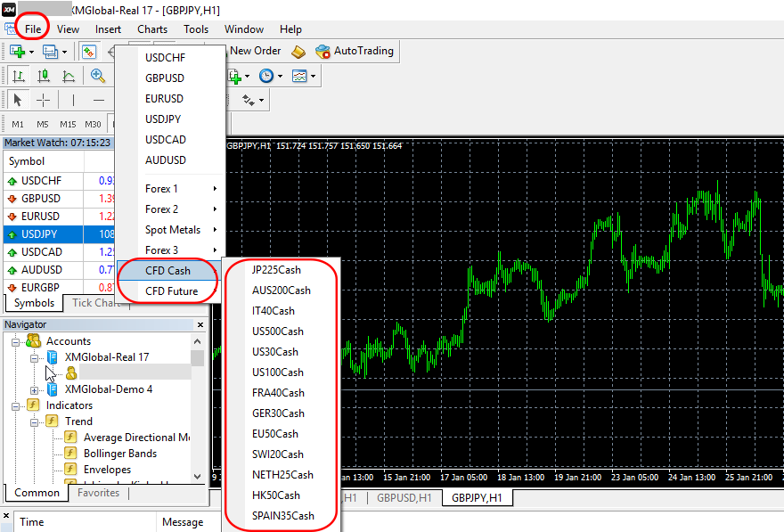784x532 pixels.
Task: Switch to the Symbols tab
Action: point(34,303)
